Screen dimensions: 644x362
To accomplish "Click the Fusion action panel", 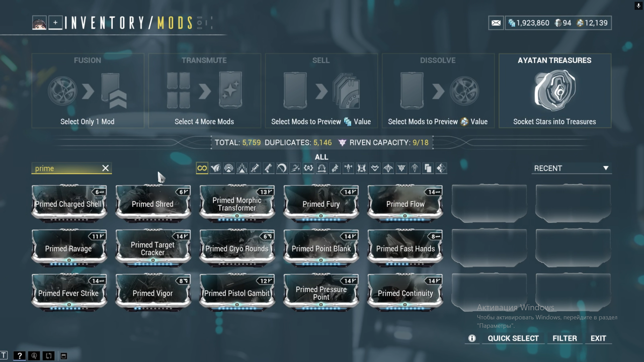I will 88,90.
